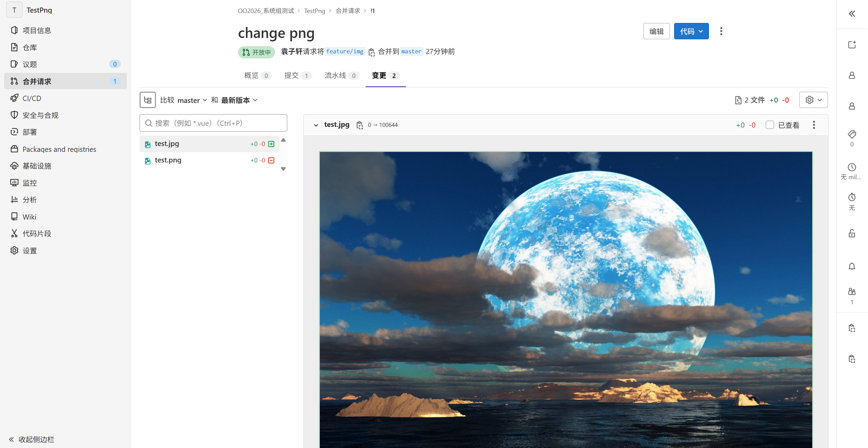Open time tracking via the timer icon
This screenshot has width=868, height=448.
pyautogui.click(x=852, y=197)
